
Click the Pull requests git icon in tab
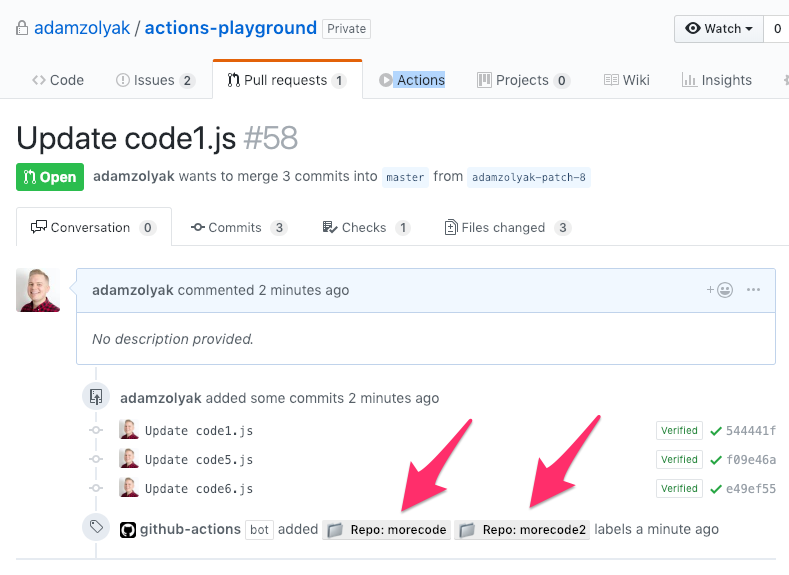pyautogui.click(x=233, y=80)
